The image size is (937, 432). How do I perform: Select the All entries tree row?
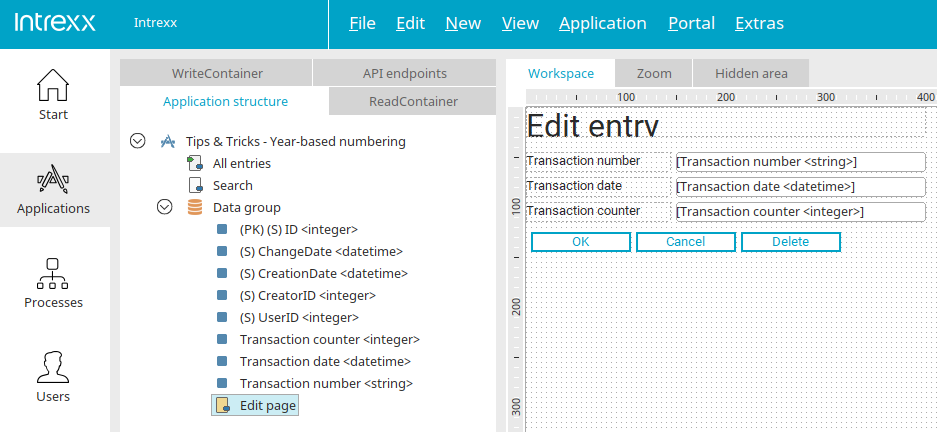pyautogui.click(x=241, y=163)
